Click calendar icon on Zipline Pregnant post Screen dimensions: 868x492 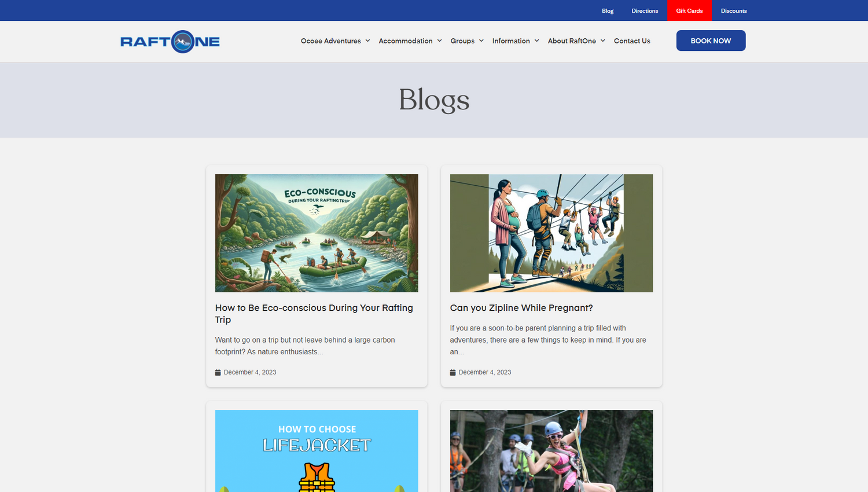453,372
